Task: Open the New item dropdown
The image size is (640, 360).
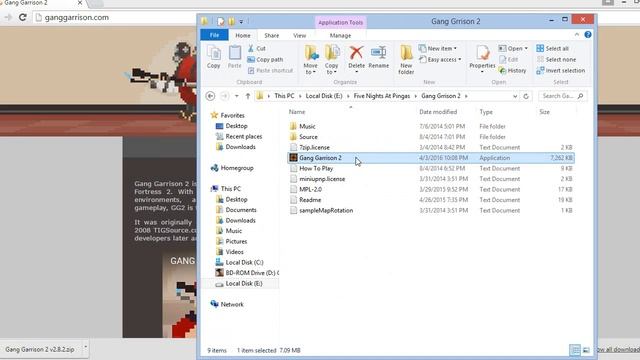Action: [438, 48]
